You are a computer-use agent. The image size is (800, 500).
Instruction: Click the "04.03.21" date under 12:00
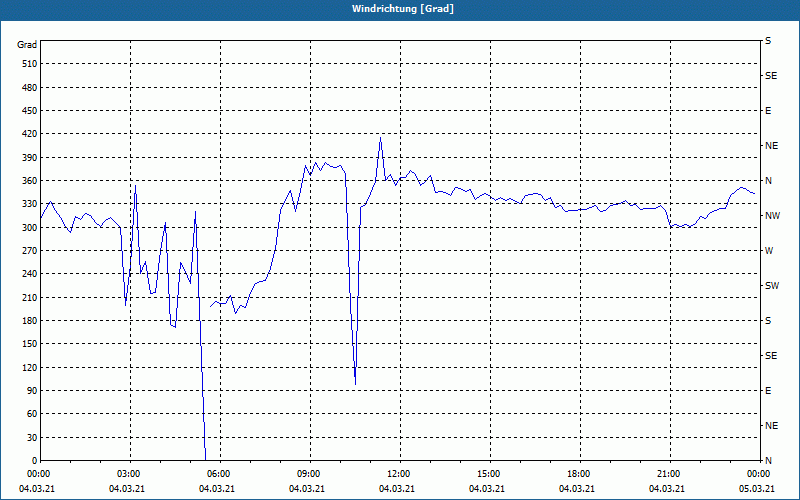pos(396,489)
